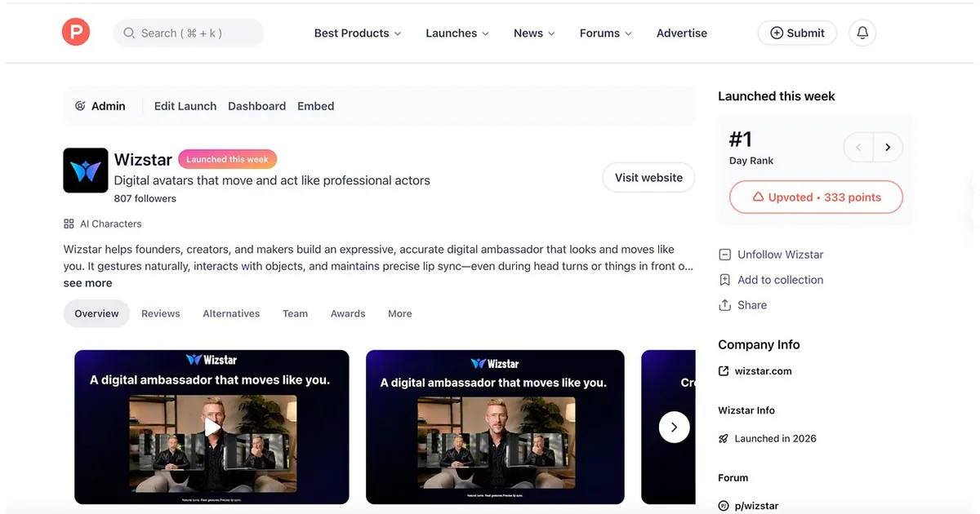Open Edit Launch

tap(185, 106)
